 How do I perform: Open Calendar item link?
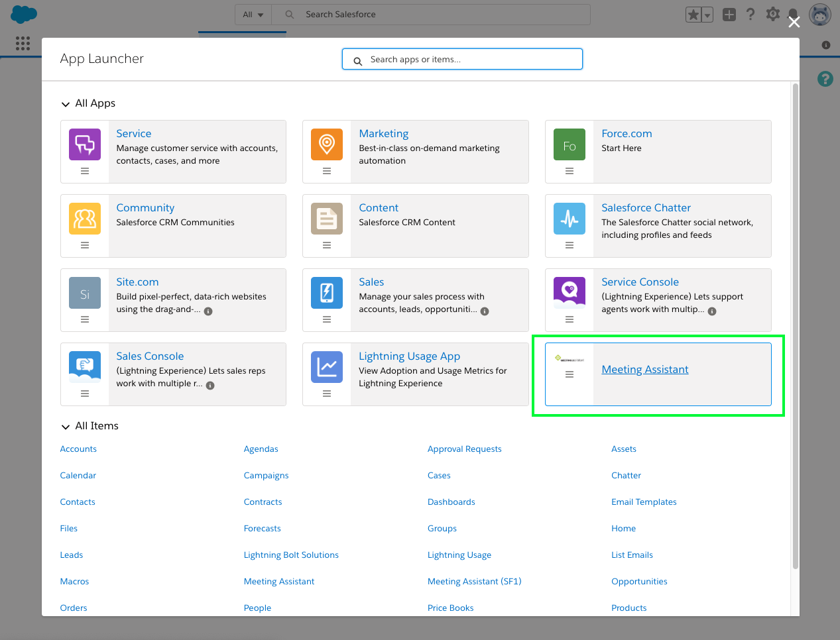(x=78, y=475)
